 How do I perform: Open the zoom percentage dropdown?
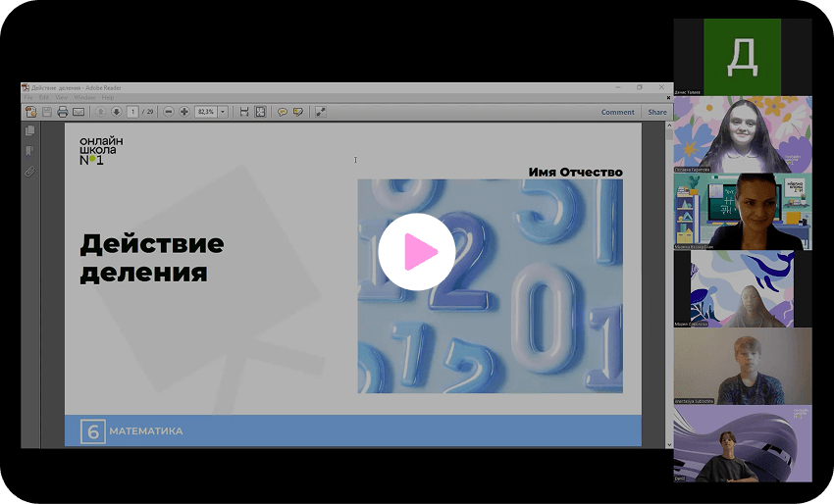223,112
